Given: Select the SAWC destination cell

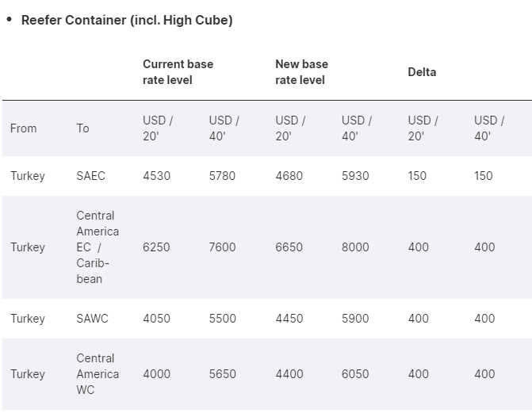Looking at the screenshot, I should point(92,319).
